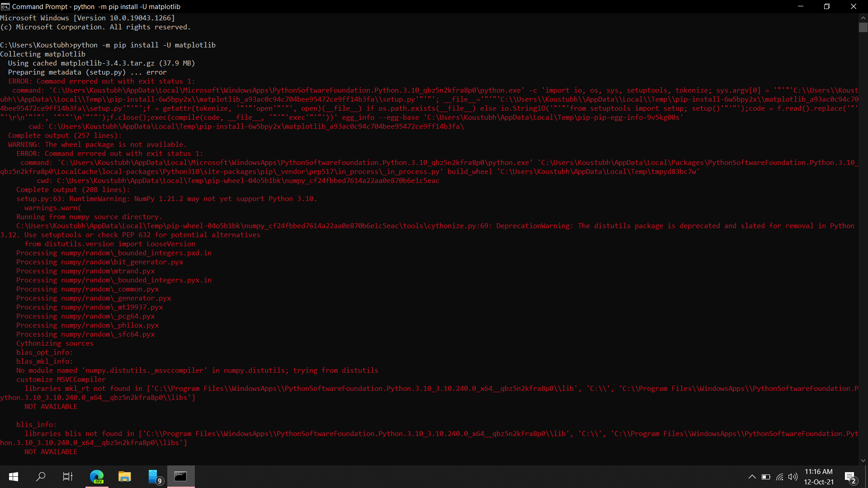Select the Command Prompt taskbar button

click(181, 477)
